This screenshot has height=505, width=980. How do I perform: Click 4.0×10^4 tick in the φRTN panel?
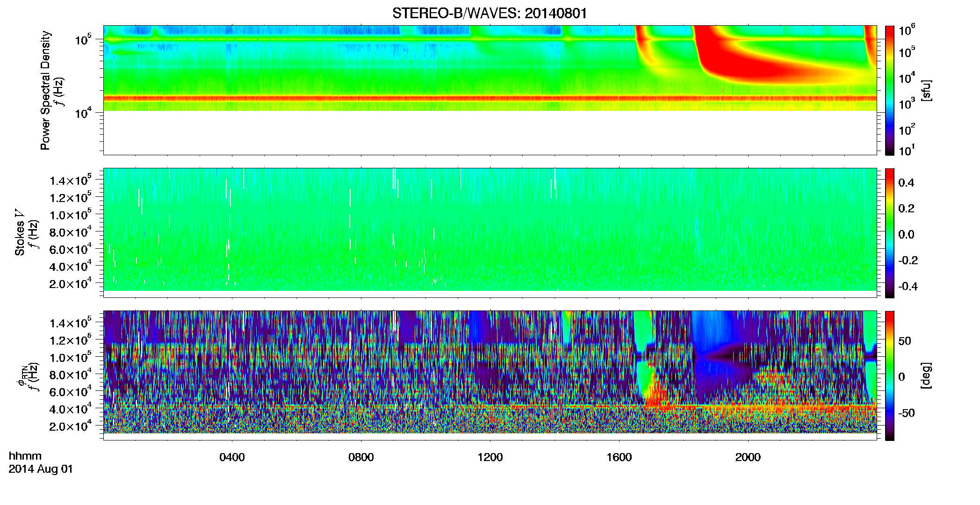pyautogui.click(x=70, y=409)
